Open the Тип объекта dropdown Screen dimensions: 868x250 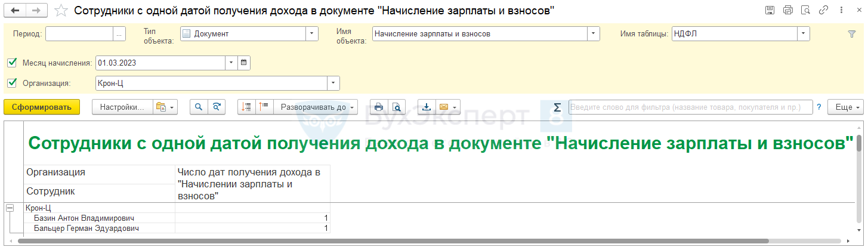[312, 34]
